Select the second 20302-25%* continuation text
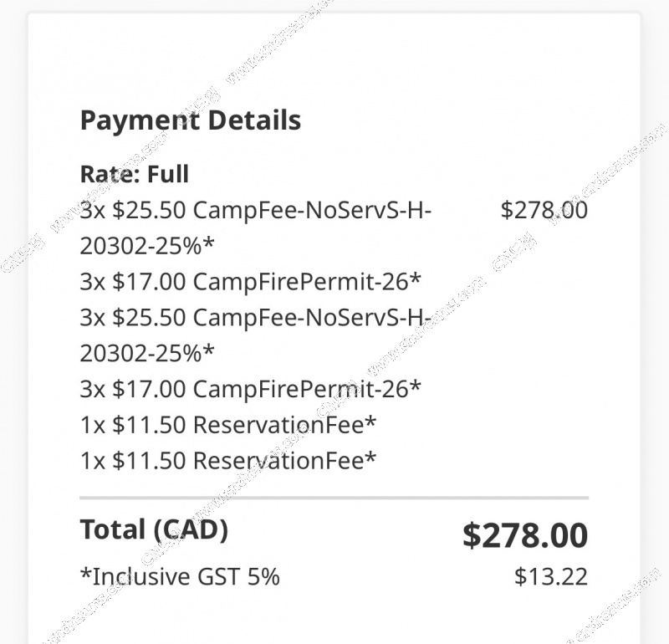The image size is (669, 644). coord(147,353)
